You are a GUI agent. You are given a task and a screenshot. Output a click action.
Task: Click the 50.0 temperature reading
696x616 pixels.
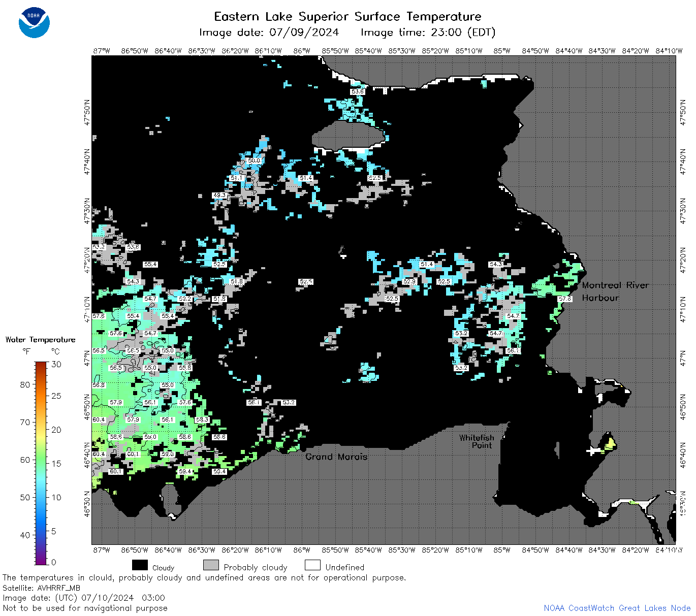coord(254,160)
